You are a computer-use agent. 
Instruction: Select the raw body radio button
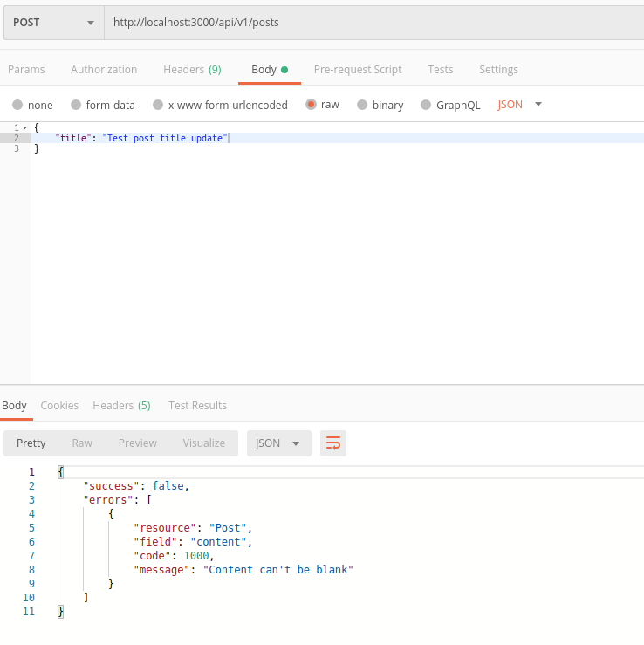tap(312, 105)
